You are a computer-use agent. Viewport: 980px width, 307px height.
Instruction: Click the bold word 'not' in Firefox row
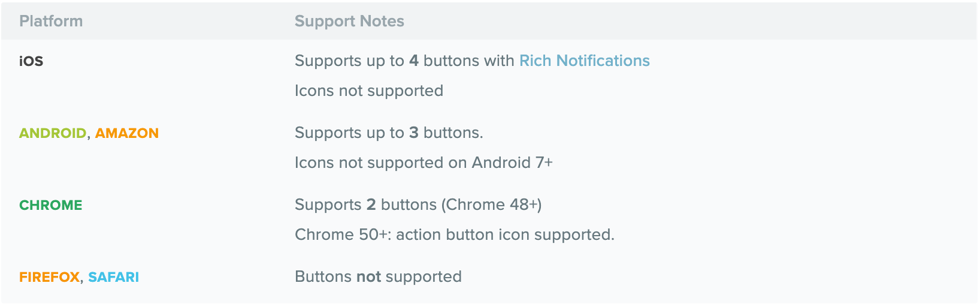369,276
